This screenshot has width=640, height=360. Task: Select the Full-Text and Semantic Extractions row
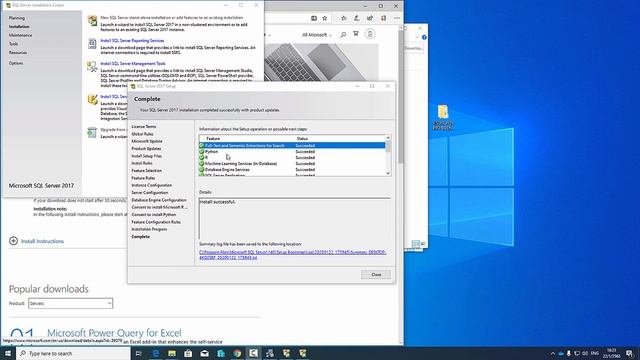click(292, 145)
